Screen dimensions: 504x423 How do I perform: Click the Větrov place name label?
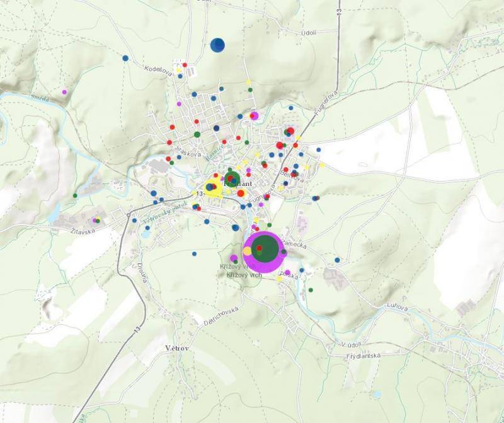coord(177,348)
